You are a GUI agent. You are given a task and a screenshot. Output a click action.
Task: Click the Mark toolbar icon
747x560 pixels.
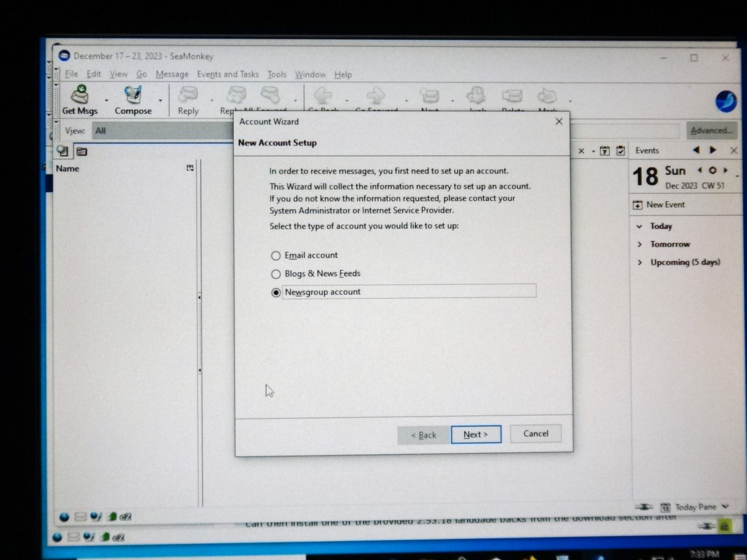click(x=547, y=96)
